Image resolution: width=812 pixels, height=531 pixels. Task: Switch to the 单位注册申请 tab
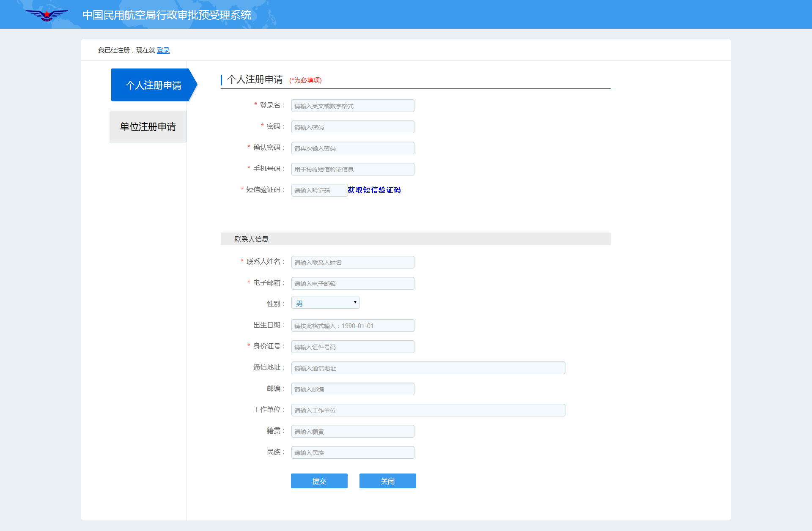tap(148, 126)
